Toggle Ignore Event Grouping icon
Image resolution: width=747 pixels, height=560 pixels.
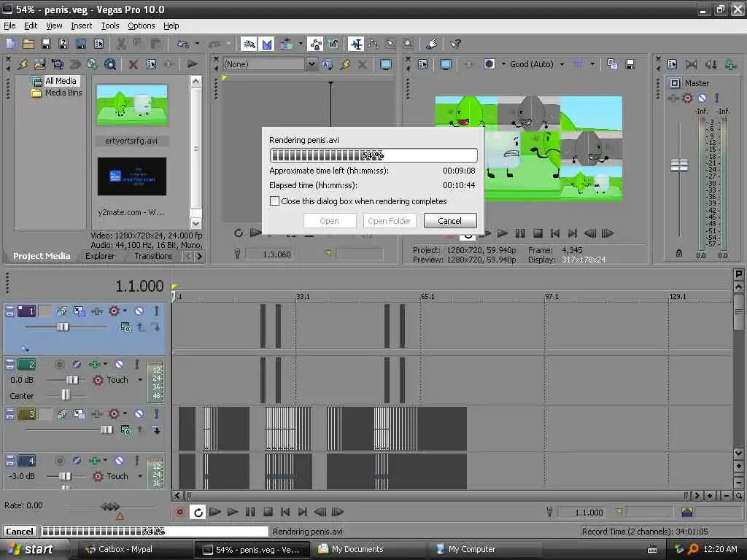333,44
